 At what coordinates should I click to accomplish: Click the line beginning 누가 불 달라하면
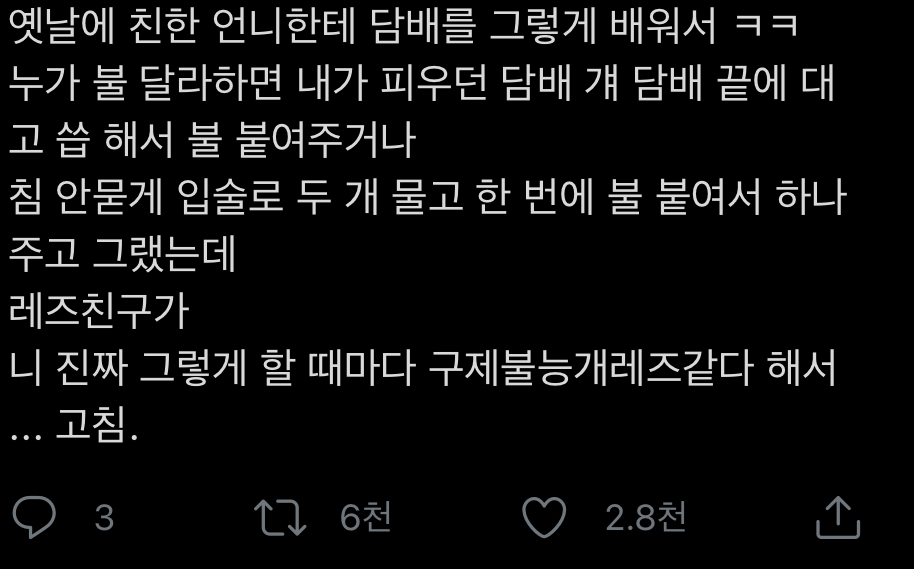click(x=422, y=84)
